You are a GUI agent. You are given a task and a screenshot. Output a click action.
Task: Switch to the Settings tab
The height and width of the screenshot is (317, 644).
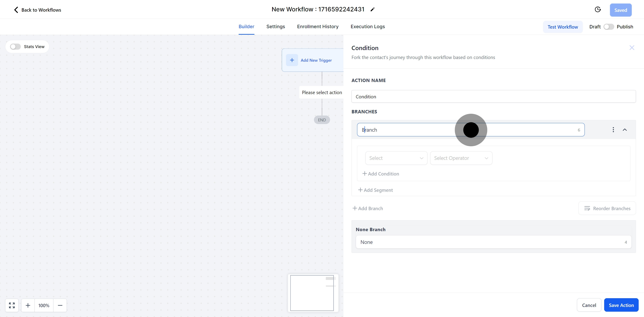click(x=275, y=27)
